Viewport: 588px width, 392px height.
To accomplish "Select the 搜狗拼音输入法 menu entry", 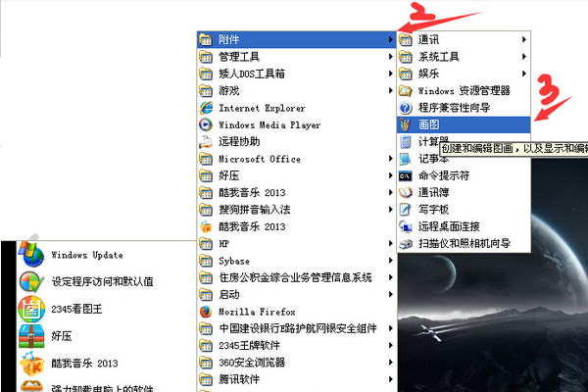I will (296, 210).
